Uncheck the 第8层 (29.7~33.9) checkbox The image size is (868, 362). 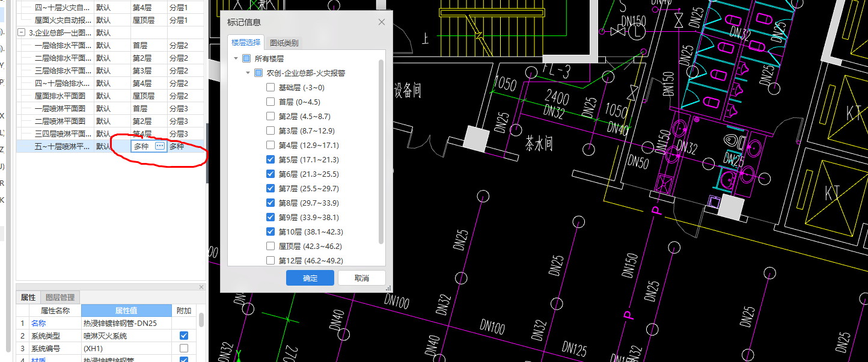pyautogui.click(x=270, y=203)
